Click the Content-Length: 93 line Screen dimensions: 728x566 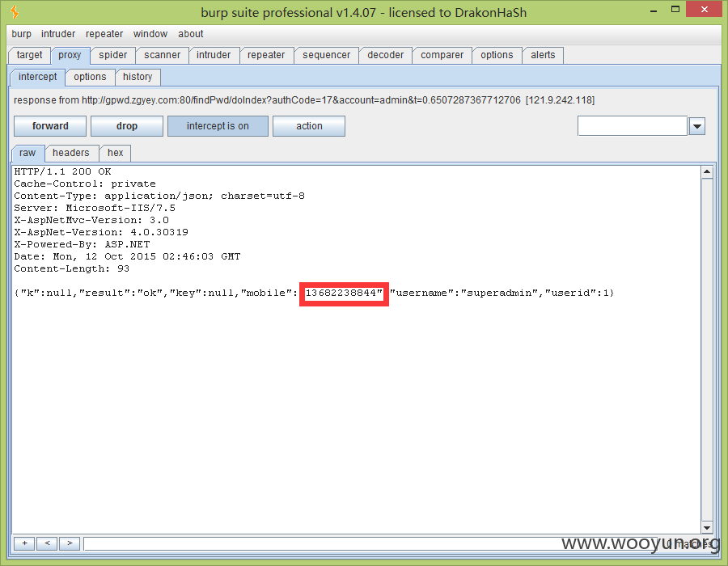(x=72, y=268)
